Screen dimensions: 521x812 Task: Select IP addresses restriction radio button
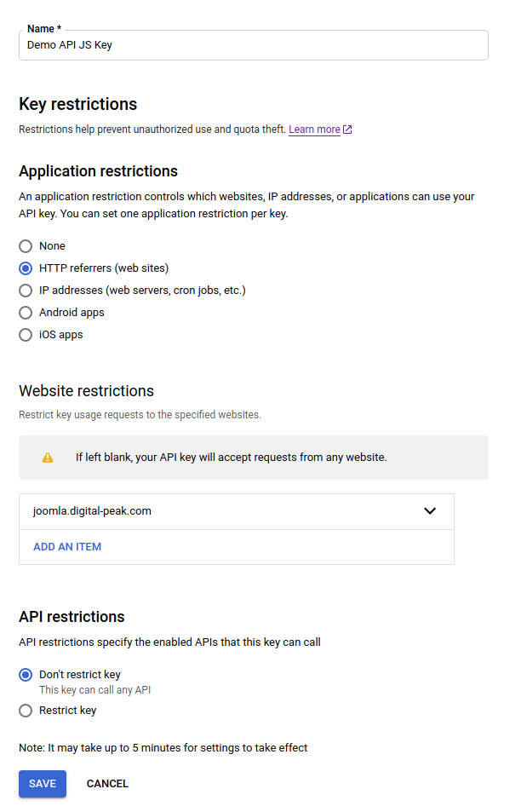26,291
